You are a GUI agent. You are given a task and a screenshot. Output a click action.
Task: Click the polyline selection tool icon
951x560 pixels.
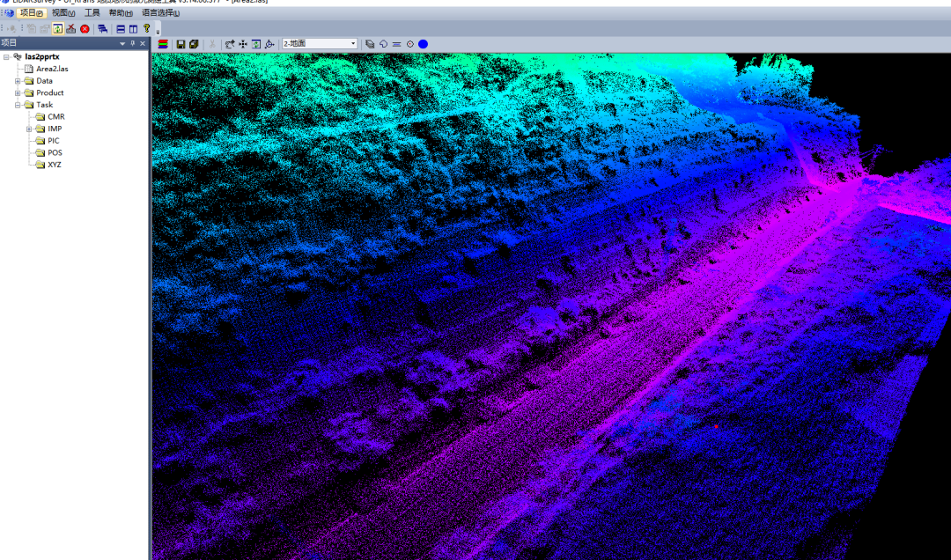(230, 44)
